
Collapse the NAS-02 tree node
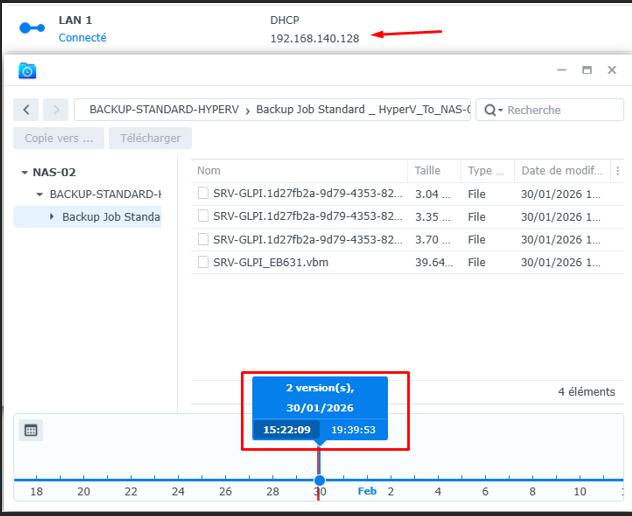[25, 173]
